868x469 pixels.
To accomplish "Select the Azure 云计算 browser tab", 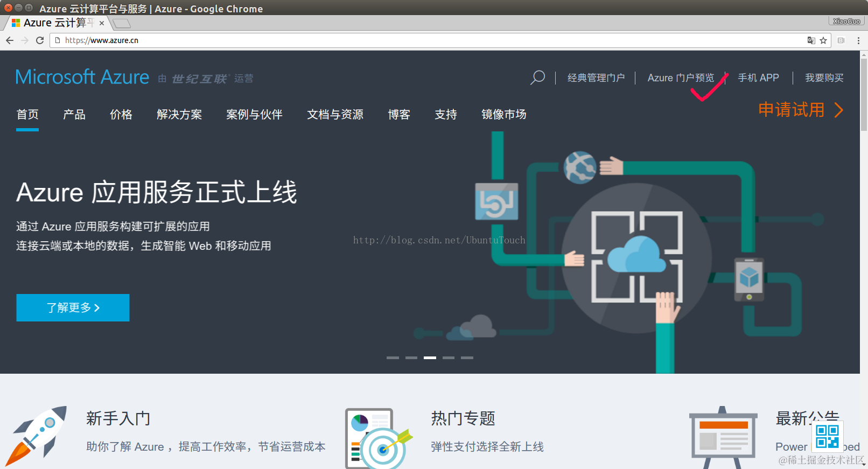I will coord(58,23).
